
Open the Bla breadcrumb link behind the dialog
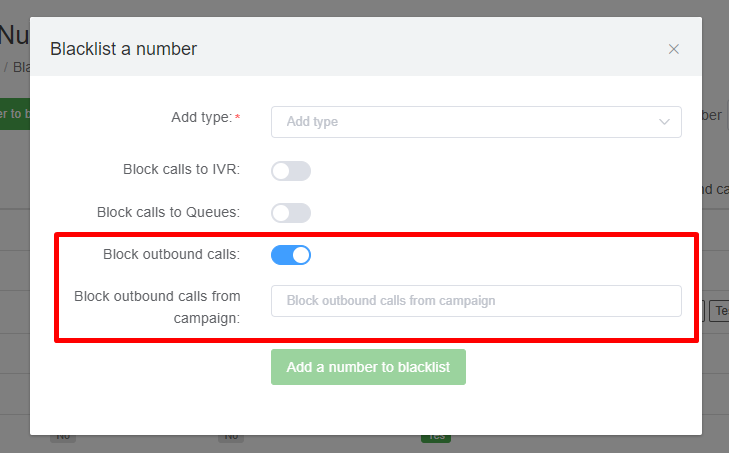tap(20, 67)
